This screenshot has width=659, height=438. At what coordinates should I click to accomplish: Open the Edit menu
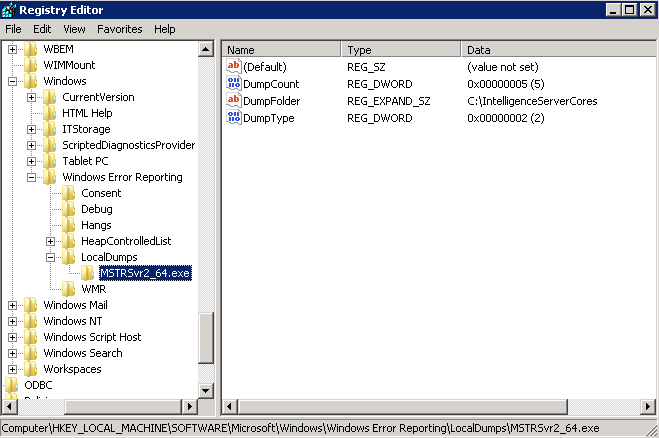pyautogui.click(x=42, y=29)
